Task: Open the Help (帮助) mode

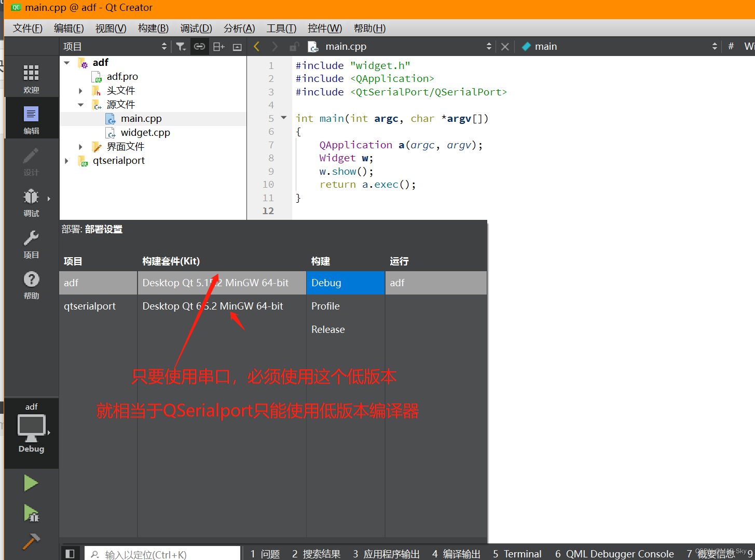Action: pos(31,285)
